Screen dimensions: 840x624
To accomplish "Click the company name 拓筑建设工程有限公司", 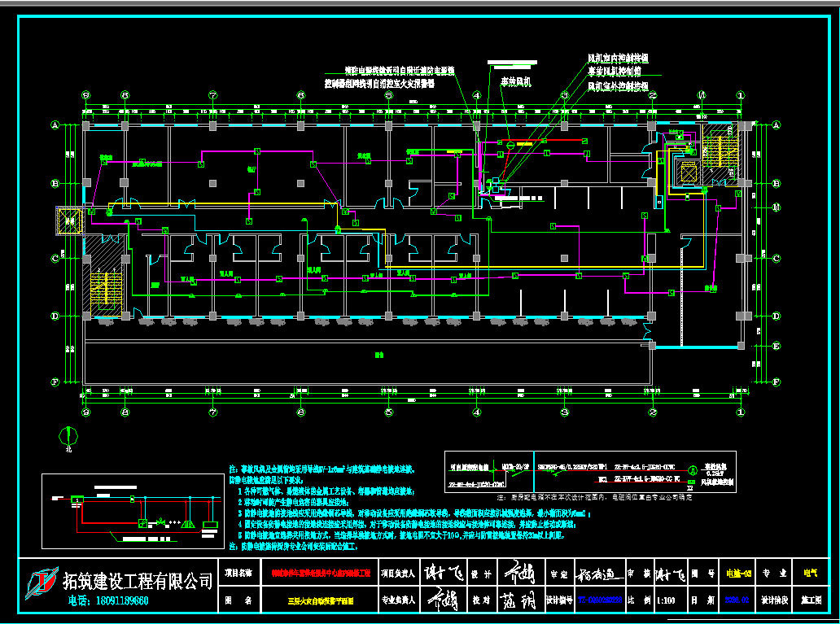I will (138, 580).
